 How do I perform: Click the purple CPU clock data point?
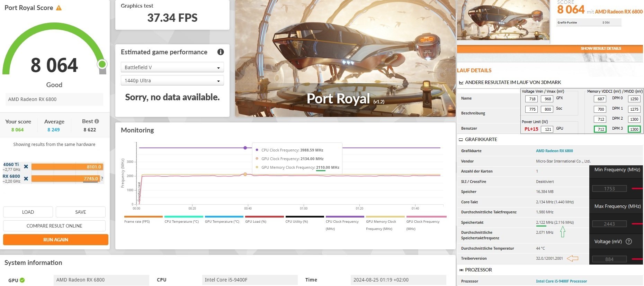245,148
